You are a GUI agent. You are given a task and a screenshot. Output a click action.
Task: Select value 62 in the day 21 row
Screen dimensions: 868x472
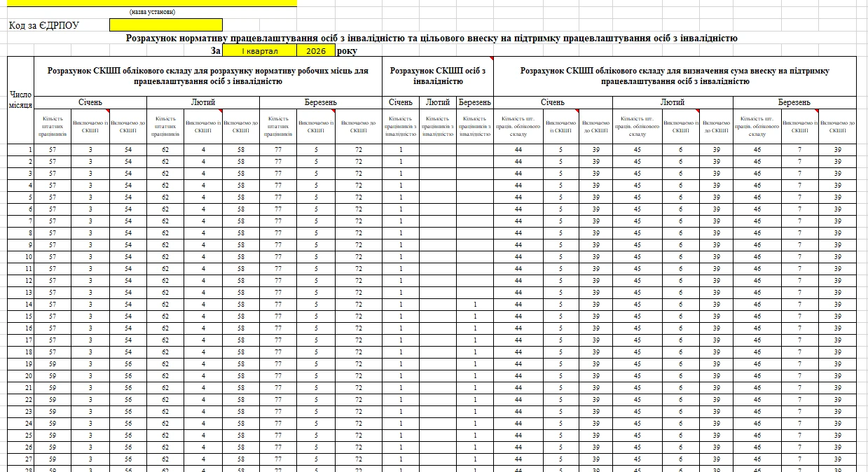(x=165, y=388)
